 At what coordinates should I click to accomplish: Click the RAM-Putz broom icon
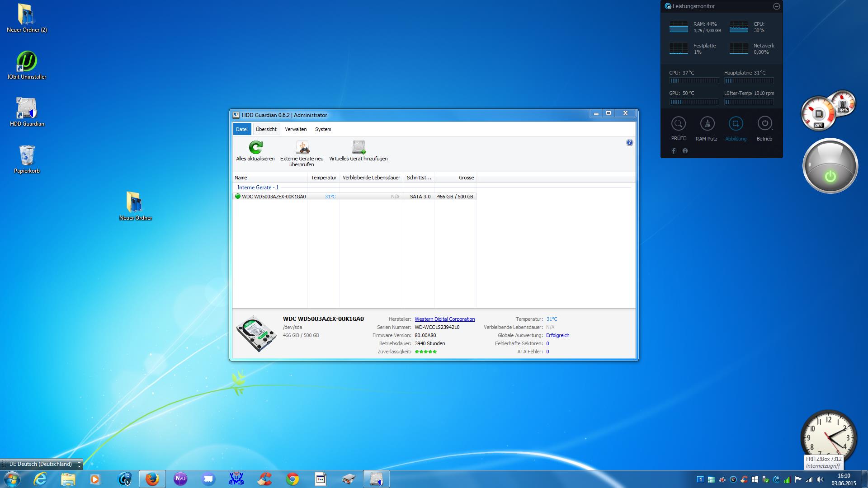point(707,123)
